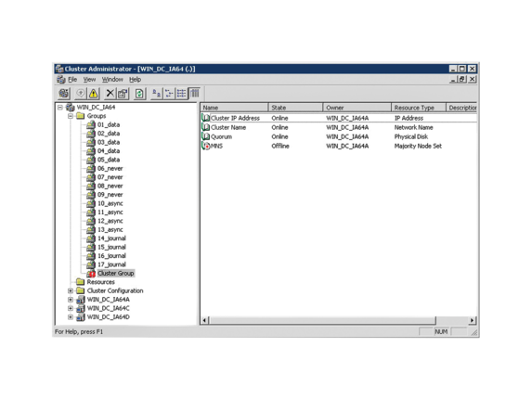Expand the WIN_DC_IA64C node
Viewport: 532px width, 399px height.
(x=71, y=308)
